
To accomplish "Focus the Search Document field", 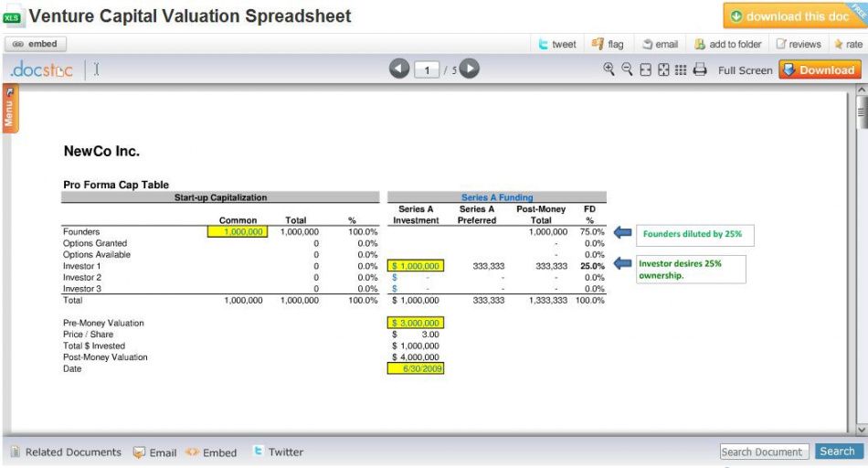I will (x=764, y=452).
